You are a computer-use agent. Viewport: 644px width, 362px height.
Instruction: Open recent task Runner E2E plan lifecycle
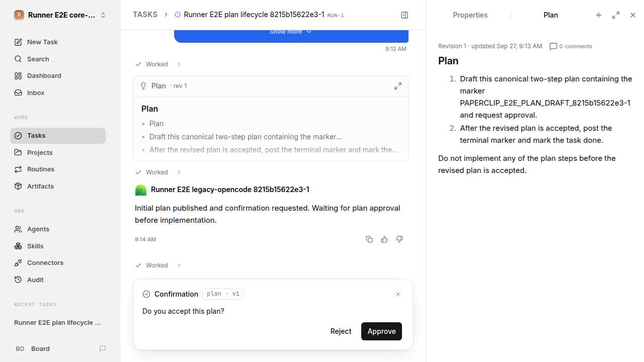[x=58, y=323]
